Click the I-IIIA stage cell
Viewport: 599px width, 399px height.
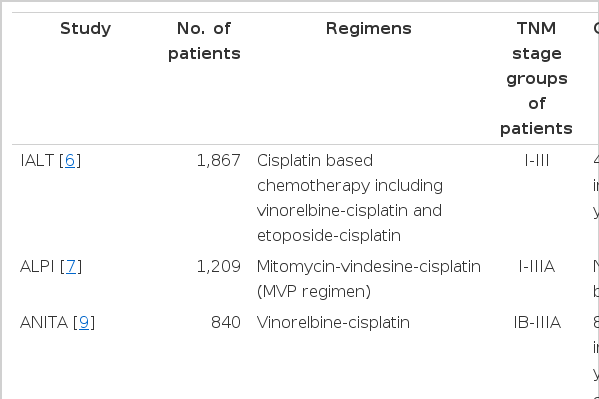point(537,266)
